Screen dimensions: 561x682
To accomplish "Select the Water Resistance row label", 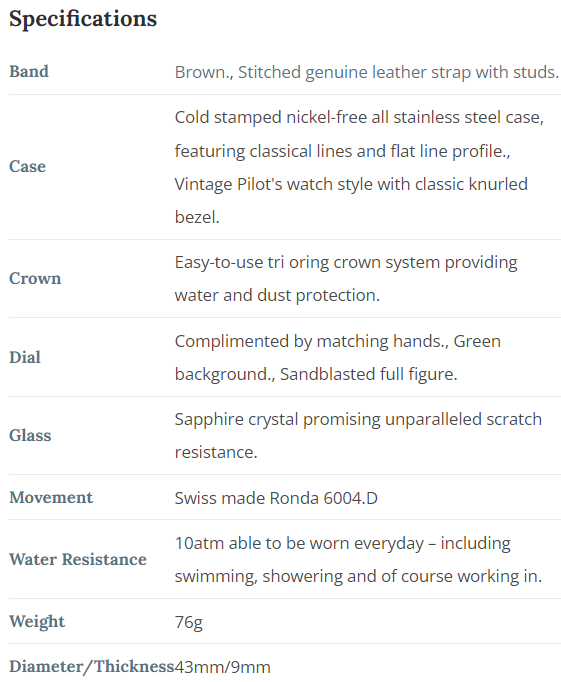I will tap(78, 559).
